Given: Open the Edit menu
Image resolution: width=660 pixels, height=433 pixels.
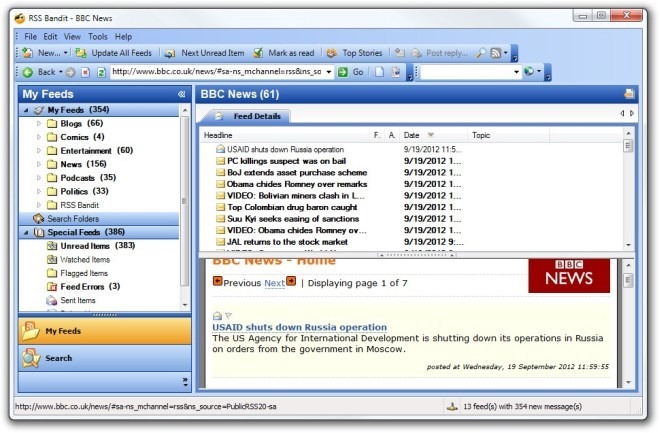Looking at the screenshot, I should [x=50, y=37].
